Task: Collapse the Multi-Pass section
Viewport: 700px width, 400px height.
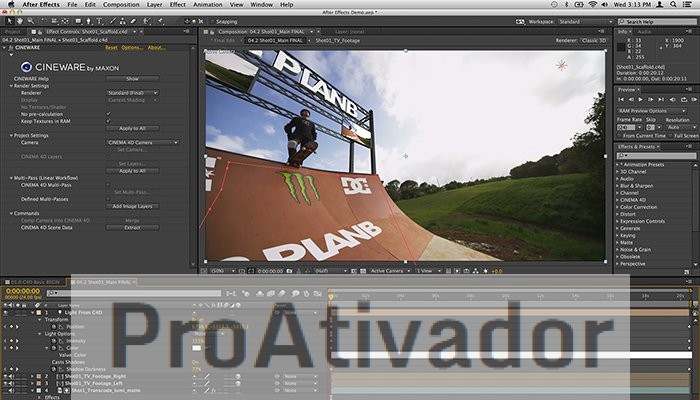Action: pos(11,178)
